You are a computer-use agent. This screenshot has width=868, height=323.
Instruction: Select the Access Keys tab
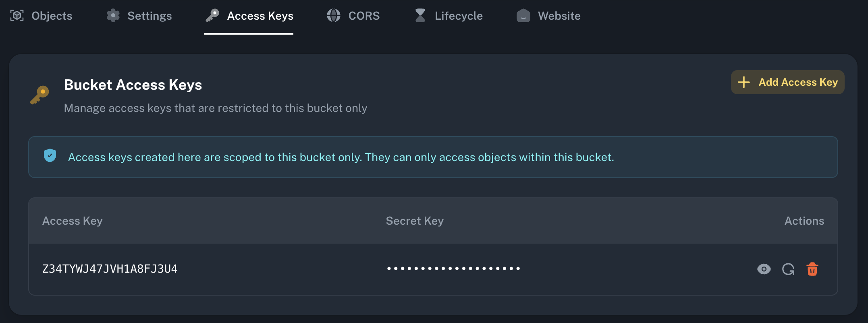click(x=249, y=16)
